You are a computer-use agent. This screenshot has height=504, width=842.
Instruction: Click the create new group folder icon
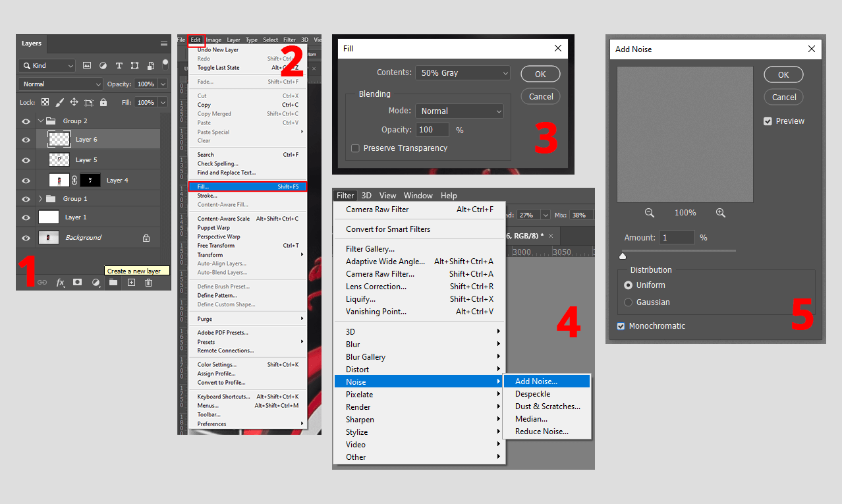(113, 282)
